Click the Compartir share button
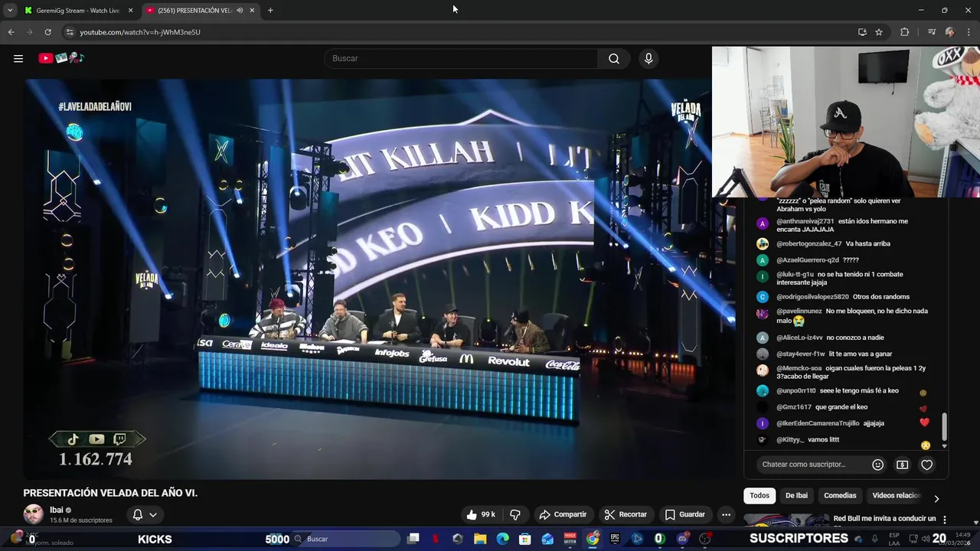 563,514
